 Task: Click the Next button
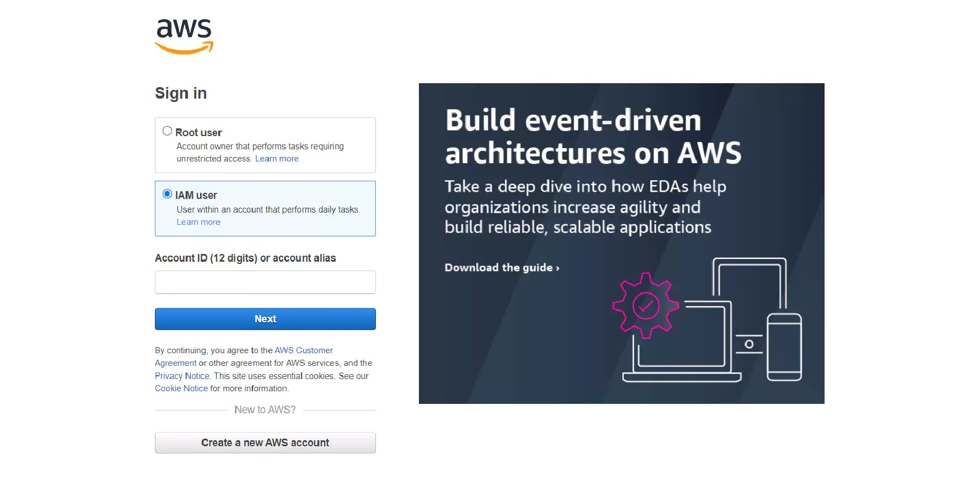(265, 319)
